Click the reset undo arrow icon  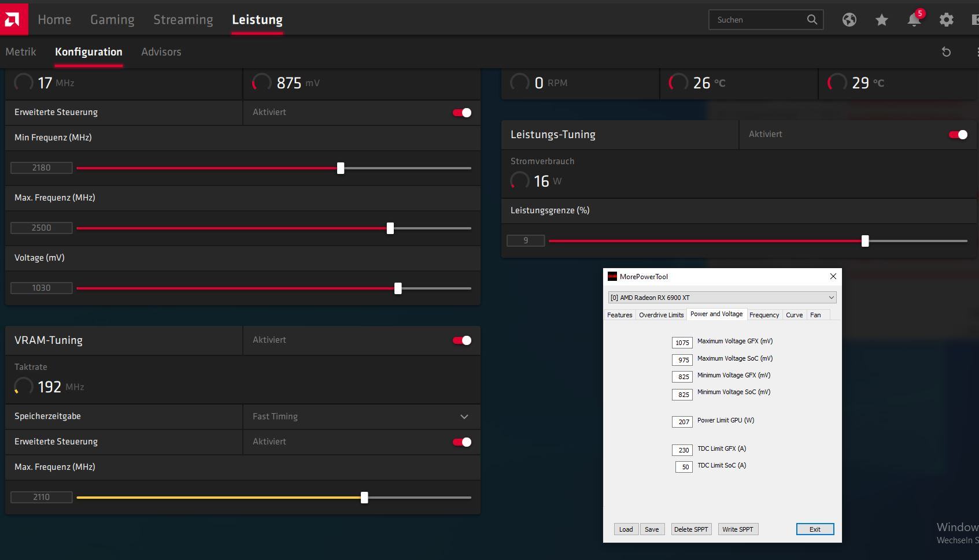[x=946, y=52]
